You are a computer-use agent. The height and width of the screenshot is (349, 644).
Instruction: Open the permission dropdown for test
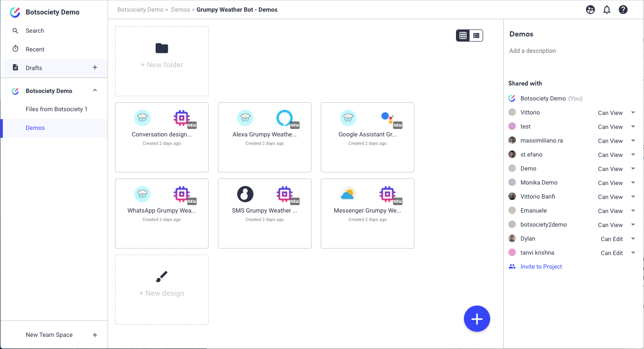(x=633, y=127)
